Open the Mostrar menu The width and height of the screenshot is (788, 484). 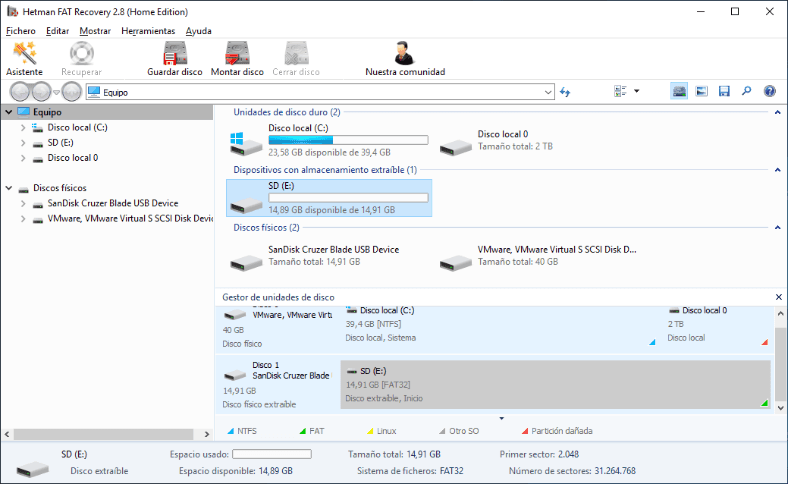point(95,31)
